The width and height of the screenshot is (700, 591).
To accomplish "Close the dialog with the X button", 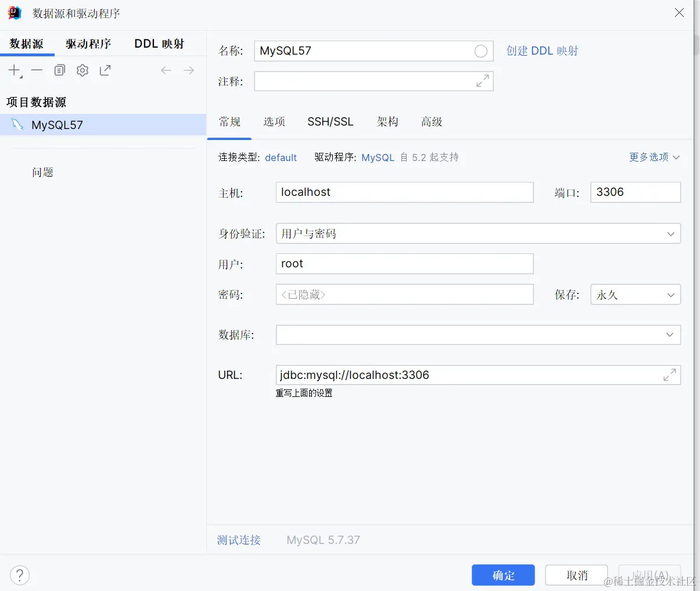I will point(679,13).
